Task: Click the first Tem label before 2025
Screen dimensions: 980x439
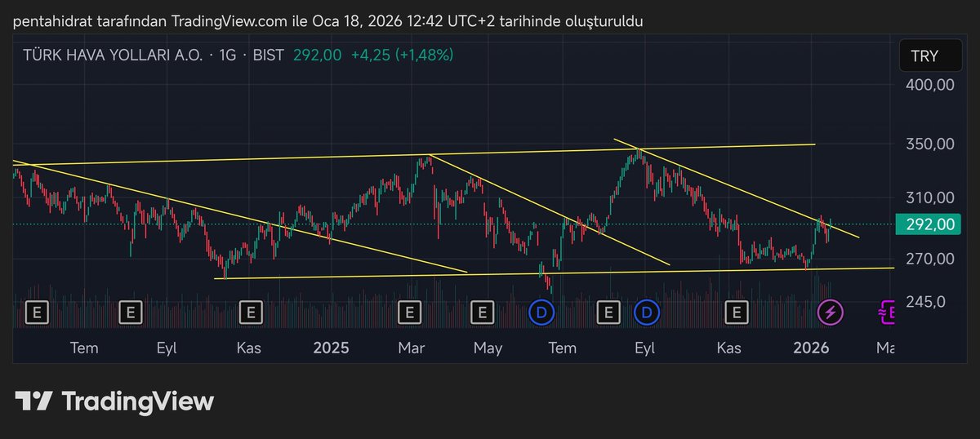Action: tap(84, 348)
